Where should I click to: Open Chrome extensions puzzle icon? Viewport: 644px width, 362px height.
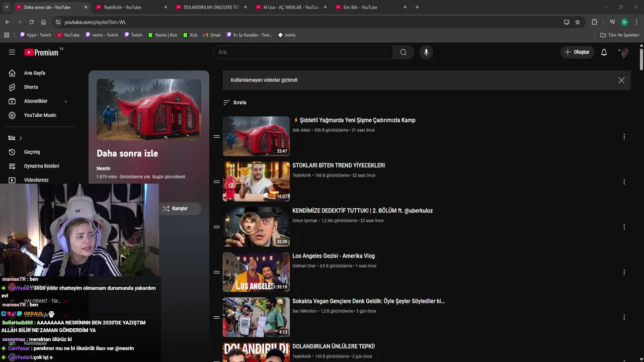point(594,22)
